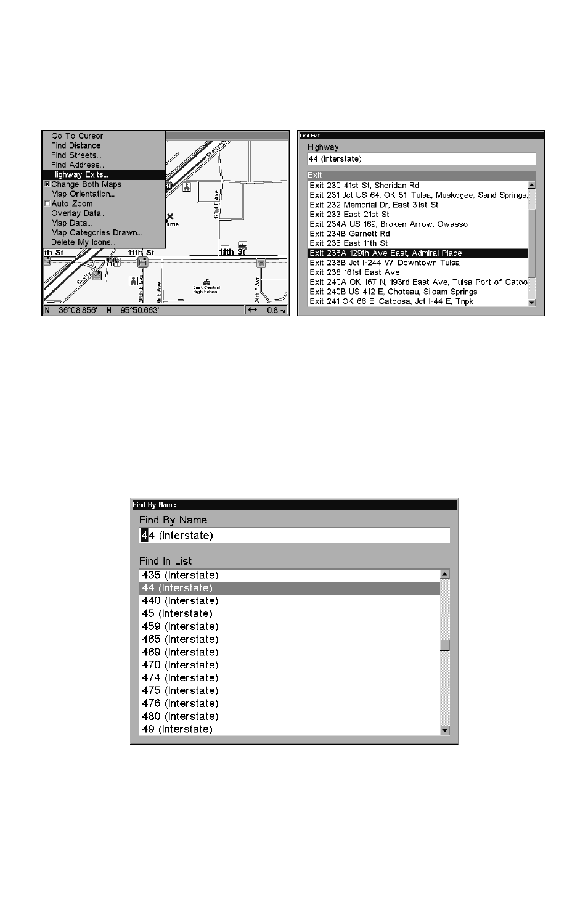Click Exit list scrollbar down arrow
This screenshot has width=588, height=916.
[532, 303]
